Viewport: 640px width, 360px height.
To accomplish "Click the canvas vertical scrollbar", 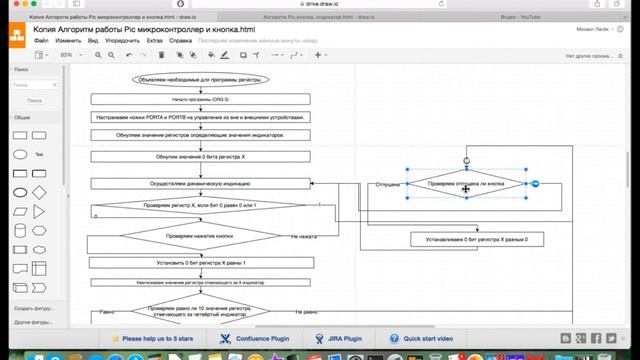I will pyautogui.click(x=627, y=170).
